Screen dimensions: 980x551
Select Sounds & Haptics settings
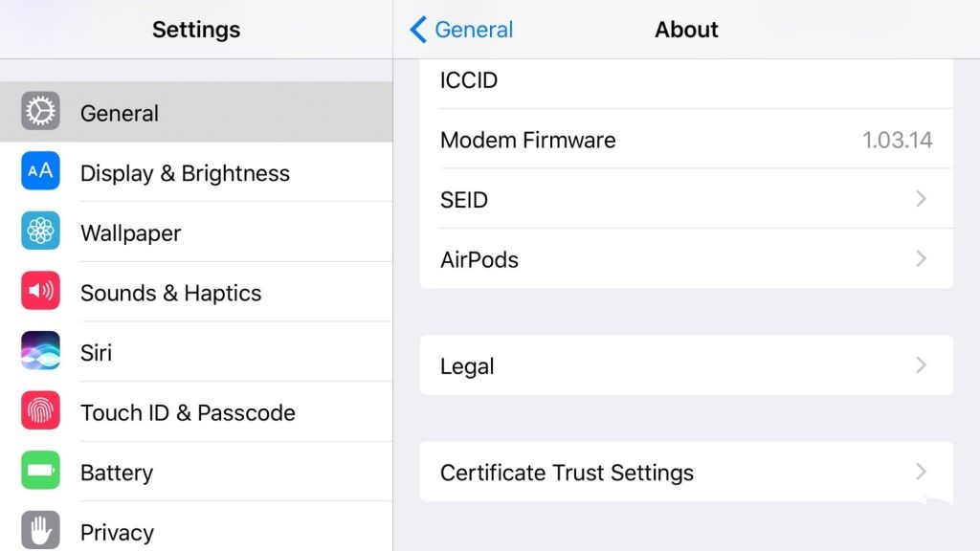point(170,293)
